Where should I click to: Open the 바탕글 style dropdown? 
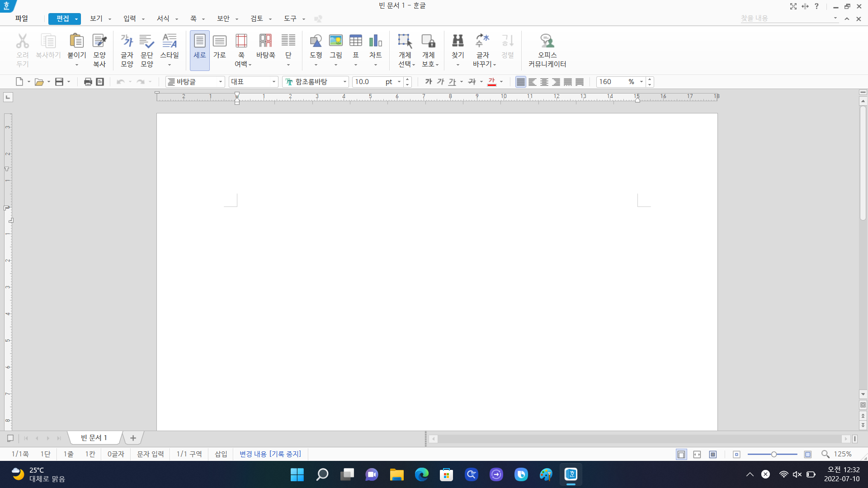(x=221, y=82)
